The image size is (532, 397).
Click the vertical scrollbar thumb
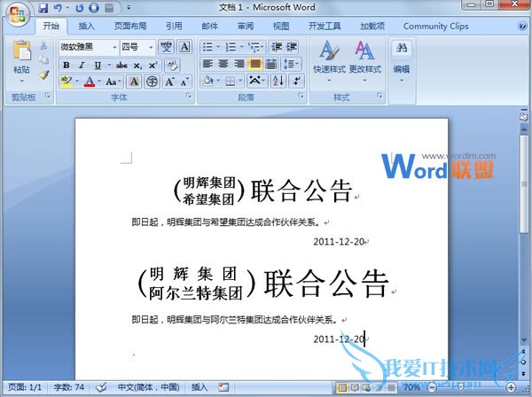tap(524, 184)
